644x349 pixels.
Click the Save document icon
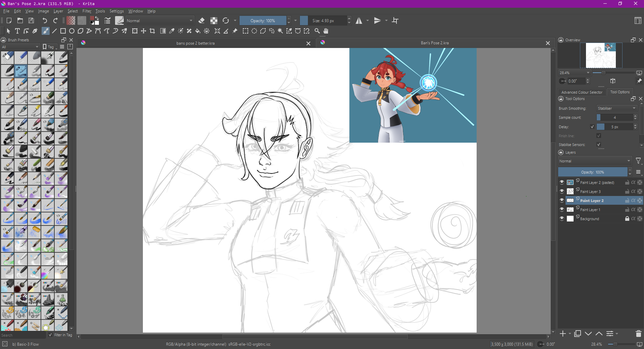coord(31,20)
